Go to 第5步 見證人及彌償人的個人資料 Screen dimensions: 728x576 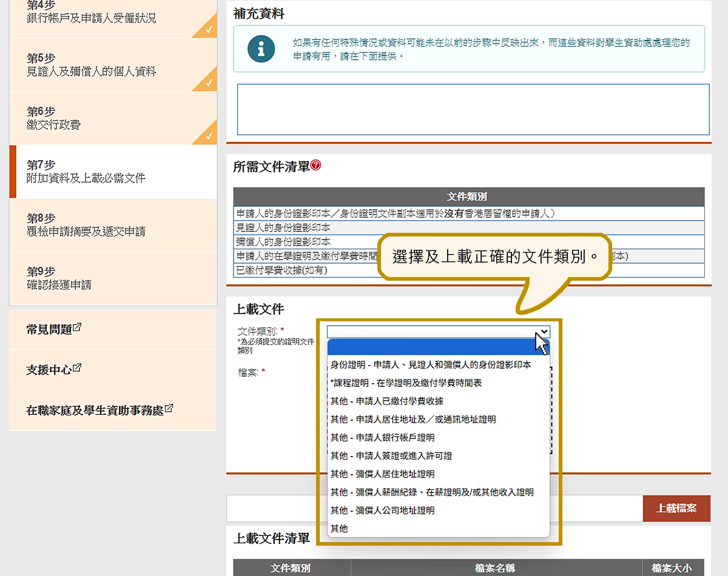pyautogui.click(x=91, y=65)
